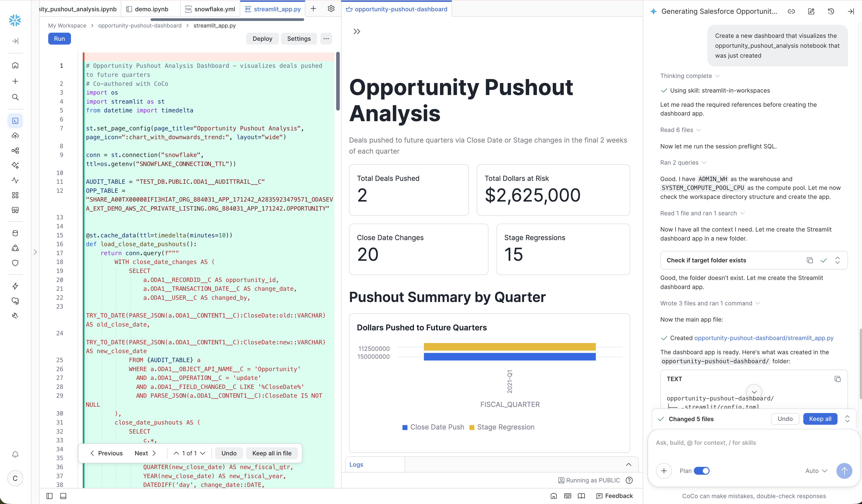Open the Search icon in sidebar
Viewport: 862px width, 504px height.
pos(15,97)
